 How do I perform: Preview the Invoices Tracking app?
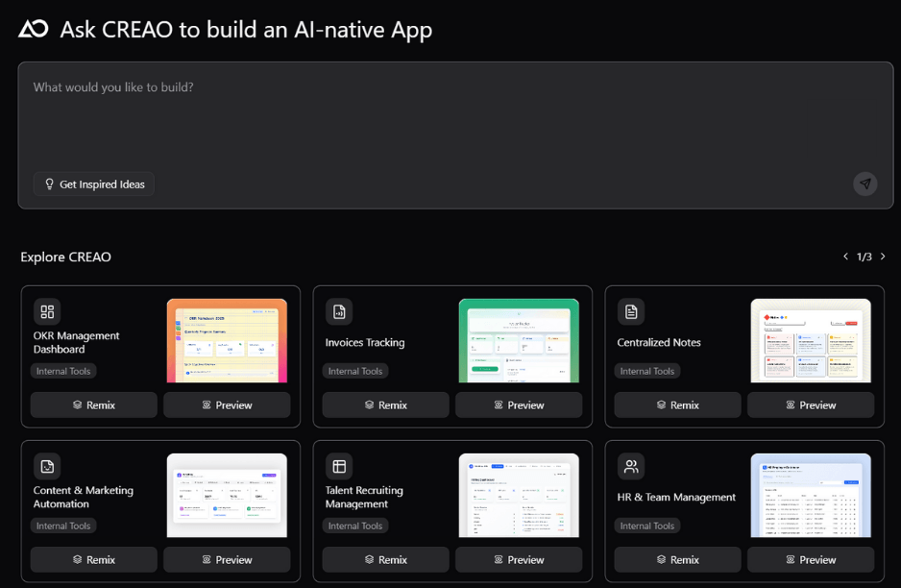pyautogui.click(x=519, y=404)
